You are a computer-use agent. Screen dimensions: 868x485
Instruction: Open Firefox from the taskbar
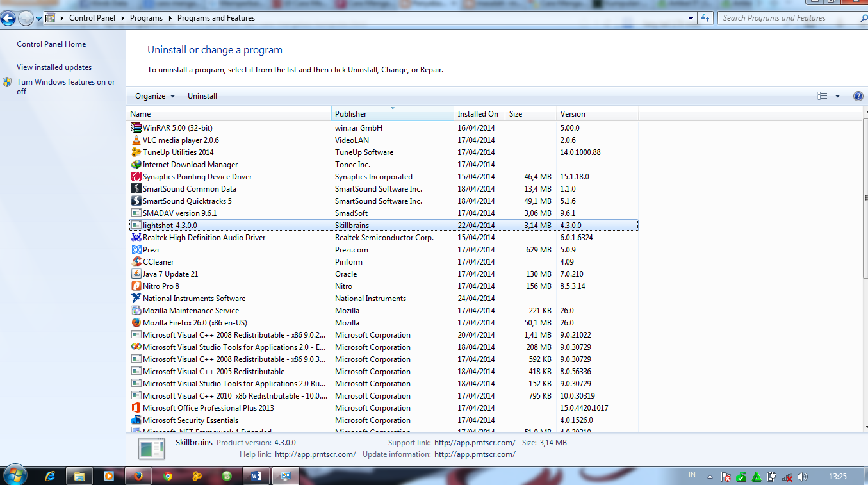pos(138,476)
